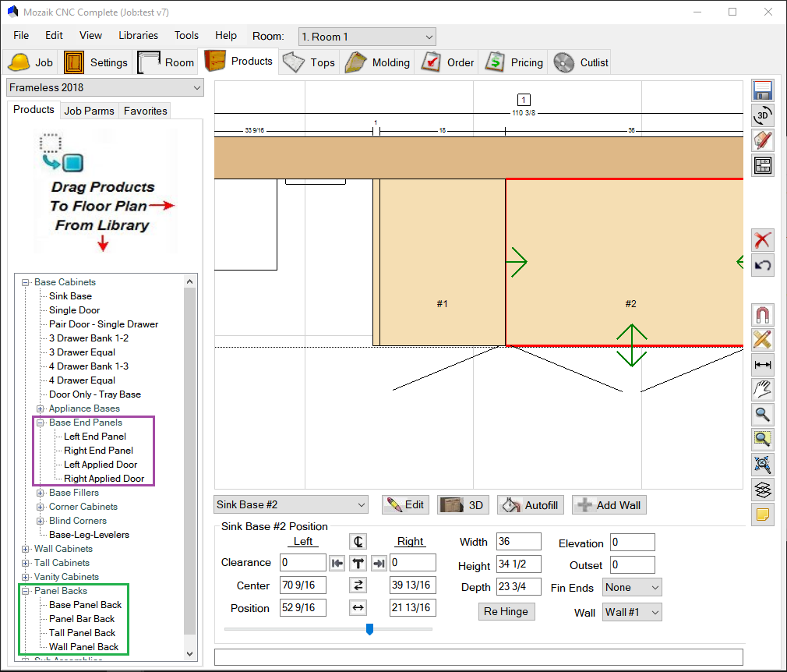Click the red X delete icon
Screen dimensions: 787x672
(x=763, y=240)
